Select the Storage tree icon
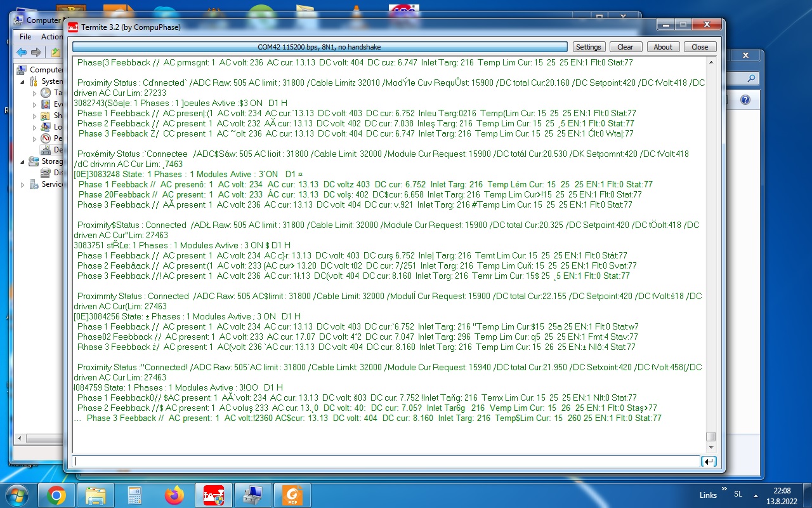The image size is (812, 508). point(34,161)
